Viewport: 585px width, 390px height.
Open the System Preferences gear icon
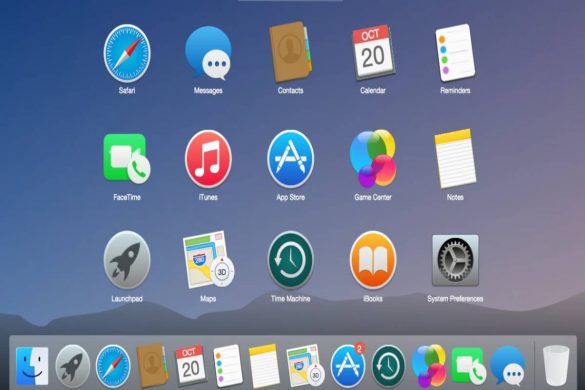pyautogui.click(x=455, y=260)
